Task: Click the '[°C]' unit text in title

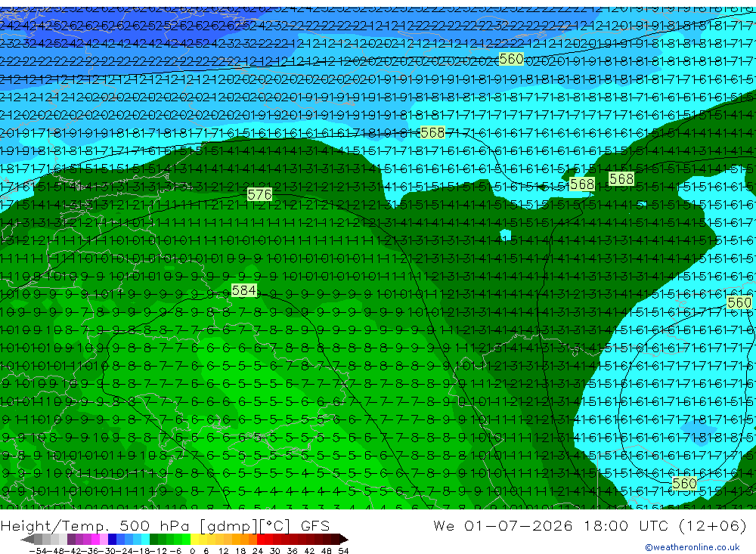Action: [275, 526]
